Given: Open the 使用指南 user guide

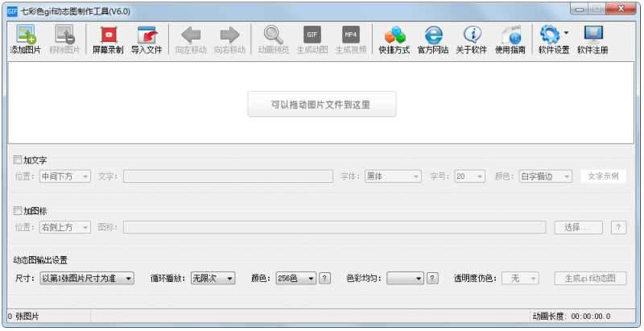Looking at the screenshot, I should [x=510, y=39].
